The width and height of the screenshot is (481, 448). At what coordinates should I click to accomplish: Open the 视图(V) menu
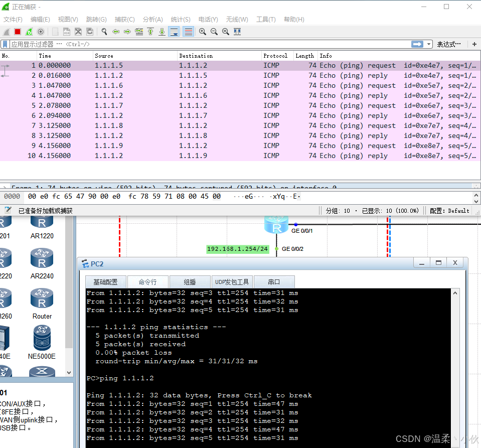pyautogui.click(x=68, y=20)
